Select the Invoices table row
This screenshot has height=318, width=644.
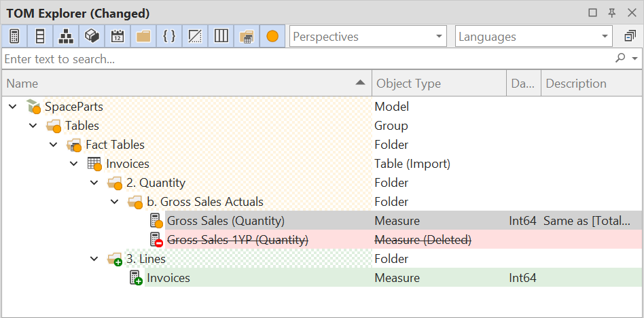128,164
